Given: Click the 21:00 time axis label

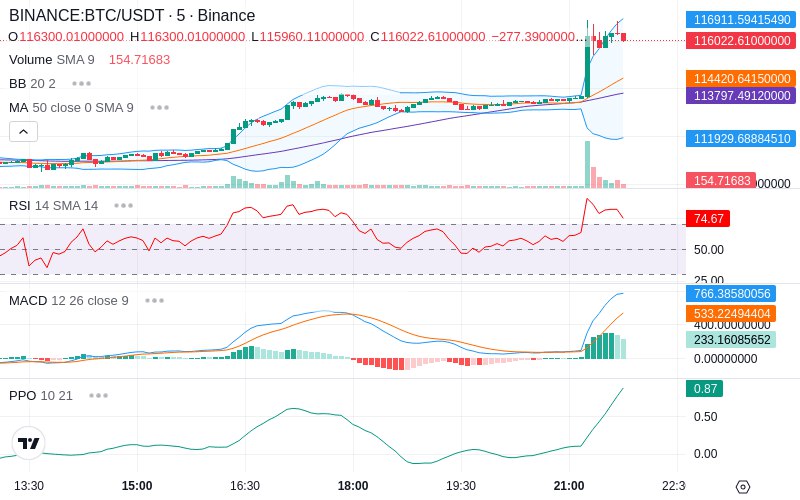Looking at the screenshot, I should coord(569,486).
